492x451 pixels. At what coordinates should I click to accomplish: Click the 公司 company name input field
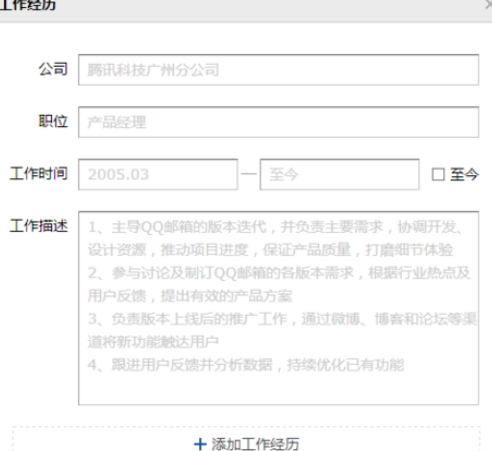tap(279, 70)
